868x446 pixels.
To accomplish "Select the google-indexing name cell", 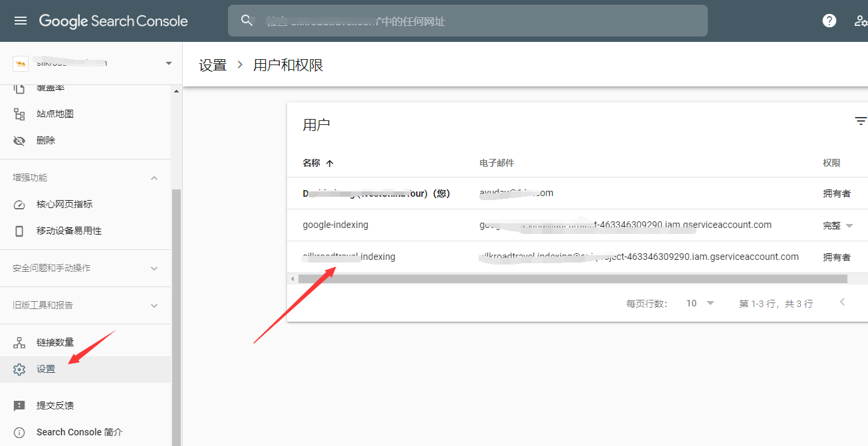I will [x=336, y=225].
